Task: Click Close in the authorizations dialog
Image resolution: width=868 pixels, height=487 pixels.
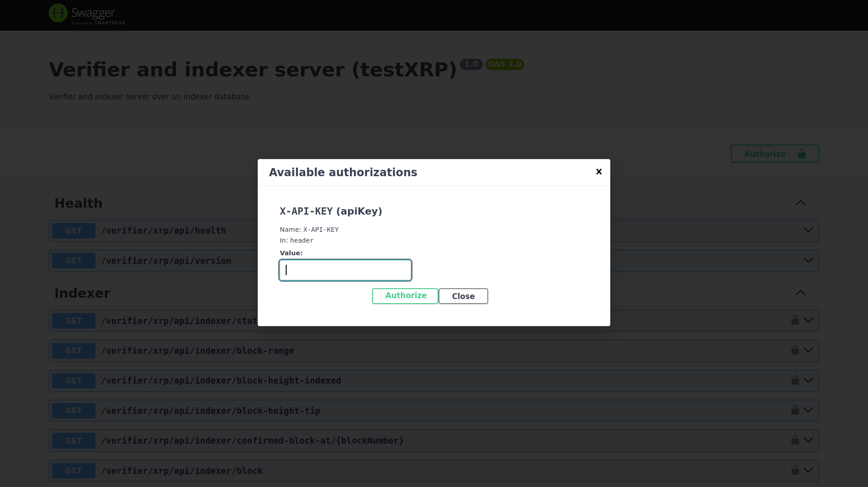Action: 463,296
